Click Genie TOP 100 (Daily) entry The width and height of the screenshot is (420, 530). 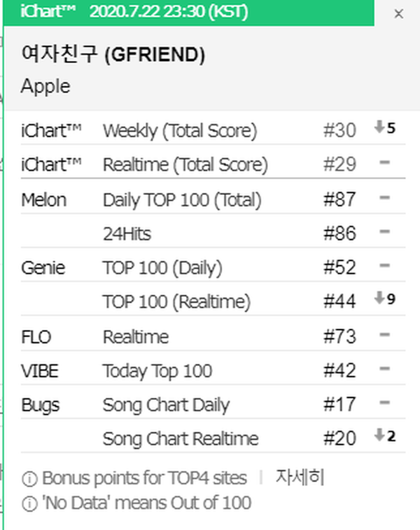pyautogui.click(x=213, y=267)
